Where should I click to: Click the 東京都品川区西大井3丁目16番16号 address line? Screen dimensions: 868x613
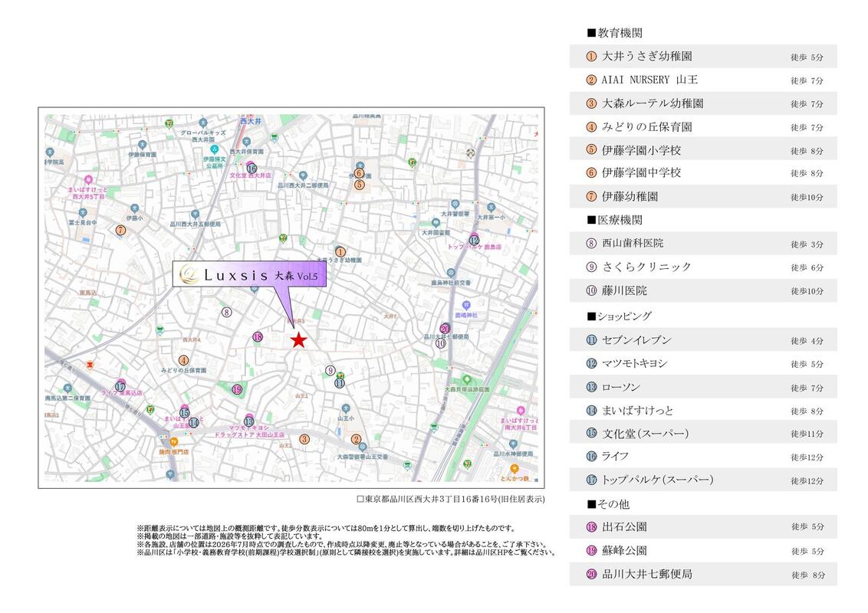[451, 499]
